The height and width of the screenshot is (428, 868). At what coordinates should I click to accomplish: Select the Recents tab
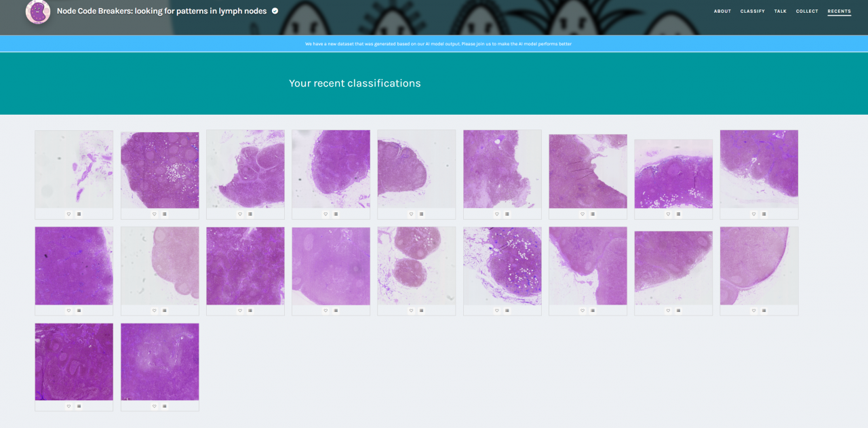tap(840, 12)
